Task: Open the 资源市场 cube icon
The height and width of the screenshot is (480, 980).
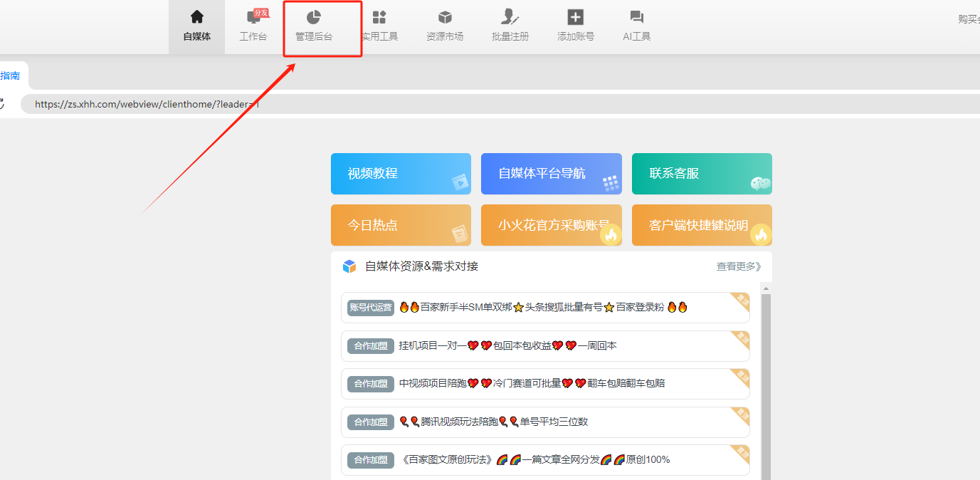Action: [x=445, y=18]
